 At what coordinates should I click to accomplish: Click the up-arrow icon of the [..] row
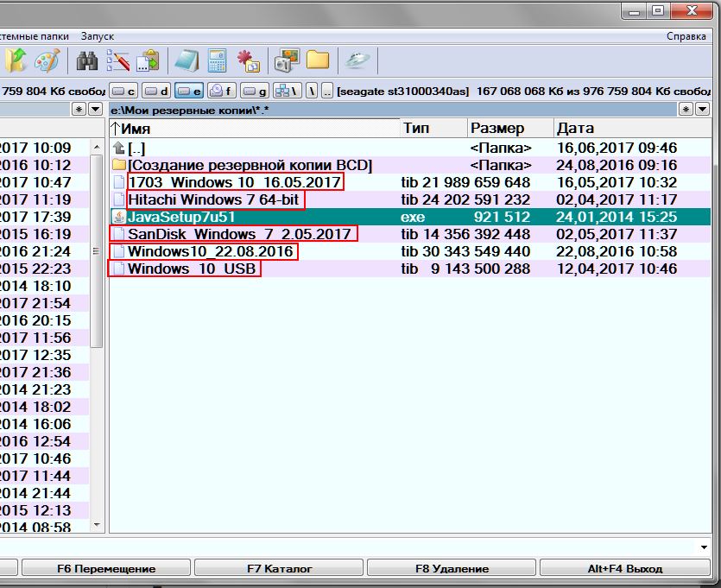coord(118,148)
